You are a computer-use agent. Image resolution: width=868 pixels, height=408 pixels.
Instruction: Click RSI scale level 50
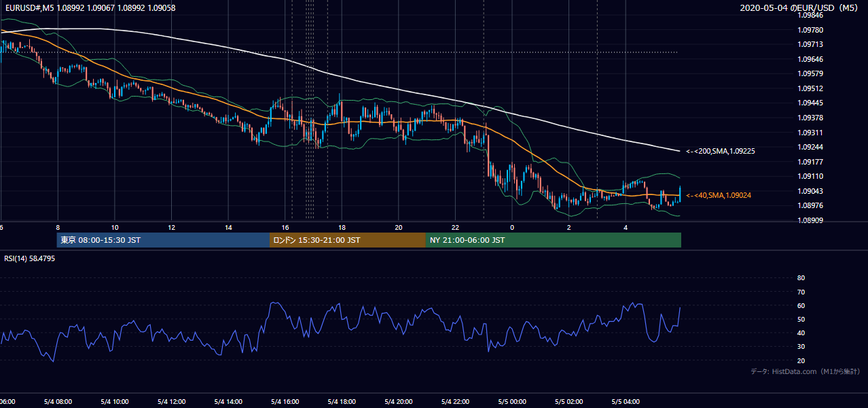(x=801, y=320)
